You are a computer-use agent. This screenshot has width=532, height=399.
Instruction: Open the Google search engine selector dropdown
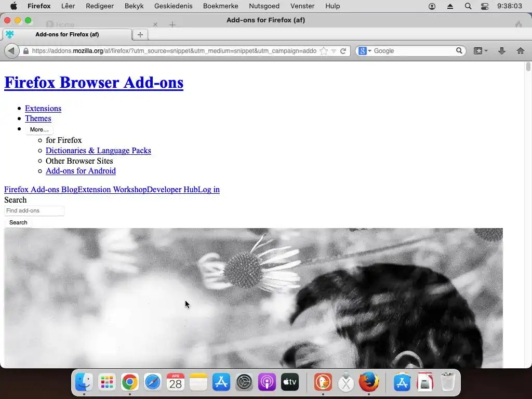pos(365,51)
